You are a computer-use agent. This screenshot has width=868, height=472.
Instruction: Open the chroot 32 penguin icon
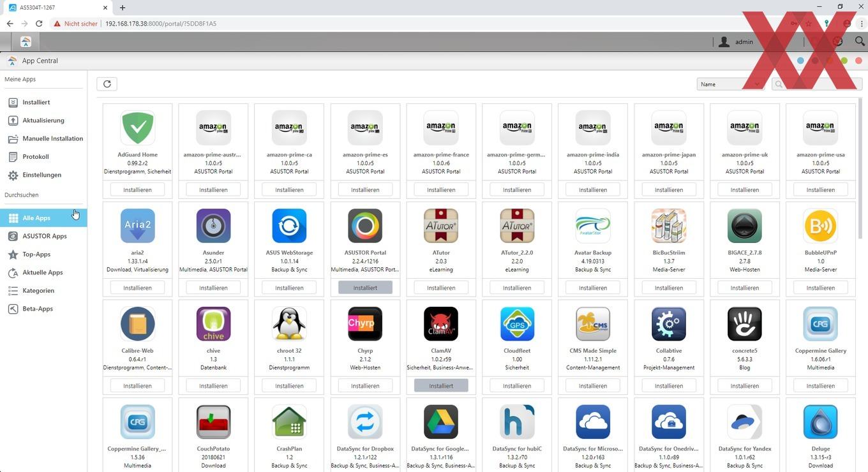[x=289, y=324]
